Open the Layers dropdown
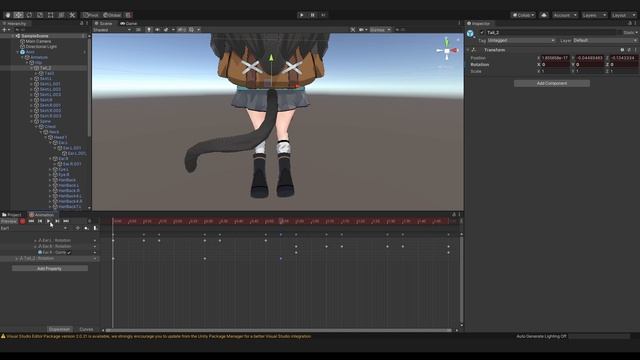The height and width of the screenshot is (360, 640). point(594,15)
